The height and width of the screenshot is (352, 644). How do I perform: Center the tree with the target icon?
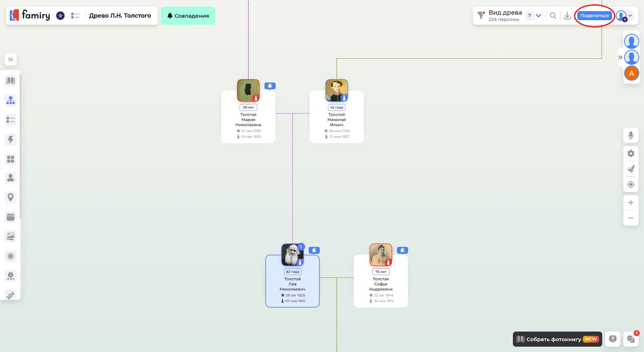631,184
